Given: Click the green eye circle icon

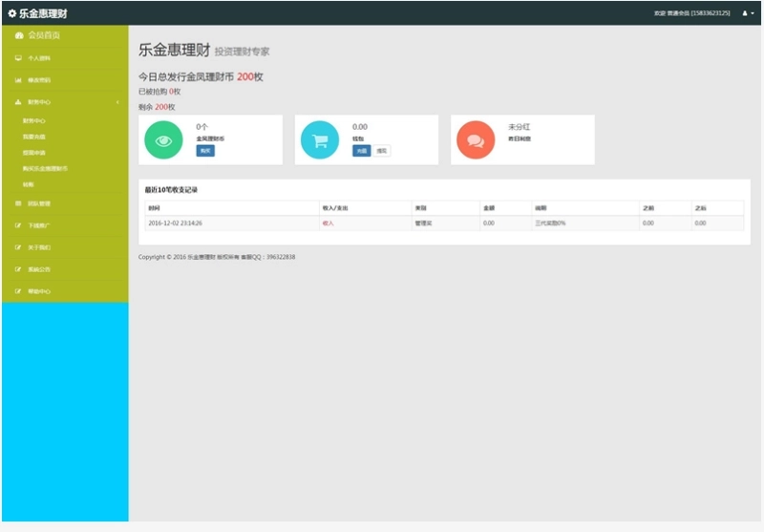Looking at the screenshot, I should [163, 140].
